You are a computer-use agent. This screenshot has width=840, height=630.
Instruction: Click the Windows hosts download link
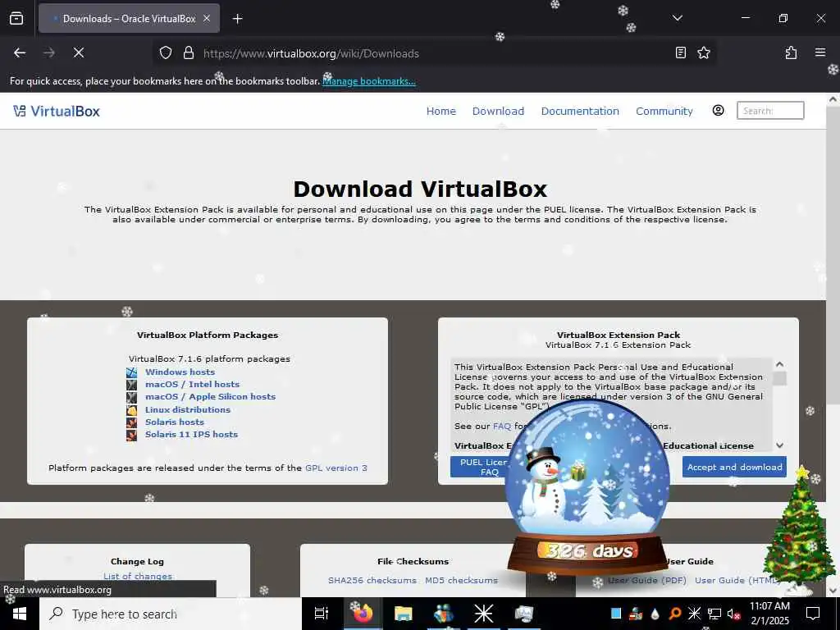point(180,372)
